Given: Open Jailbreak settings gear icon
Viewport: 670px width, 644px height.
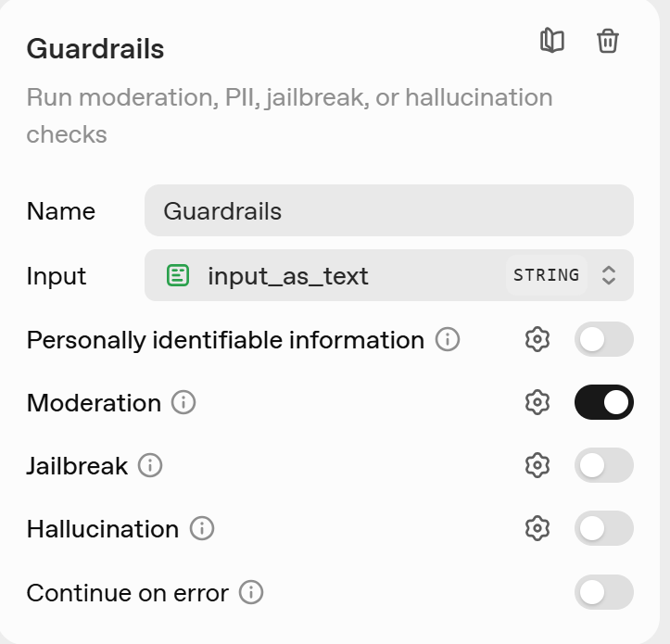Looking at the screenshot, I should (537, 465).
